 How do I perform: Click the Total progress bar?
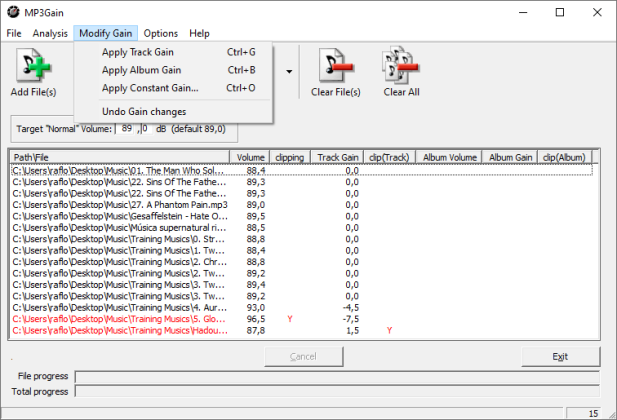click(x=337, y=391)
